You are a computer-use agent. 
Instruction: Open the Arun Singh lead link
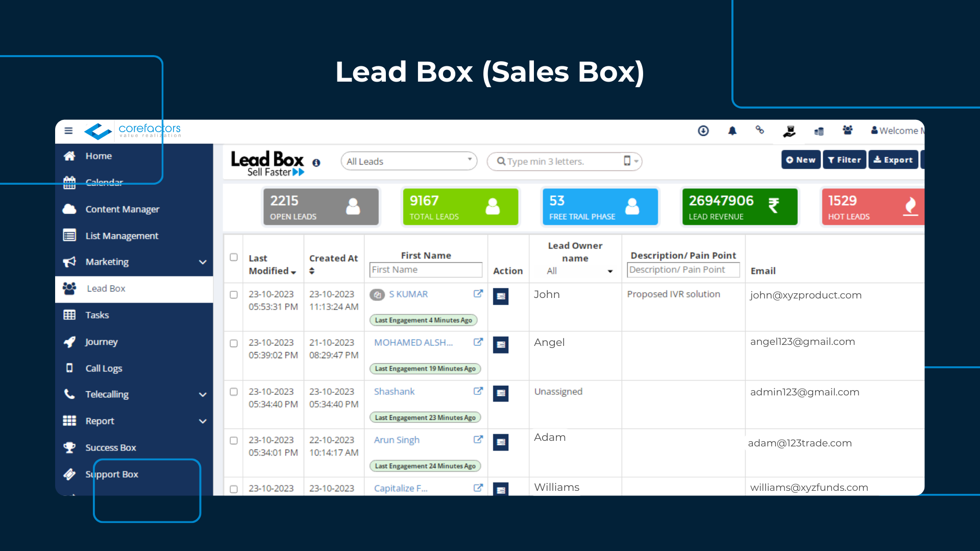coord(397,440)
